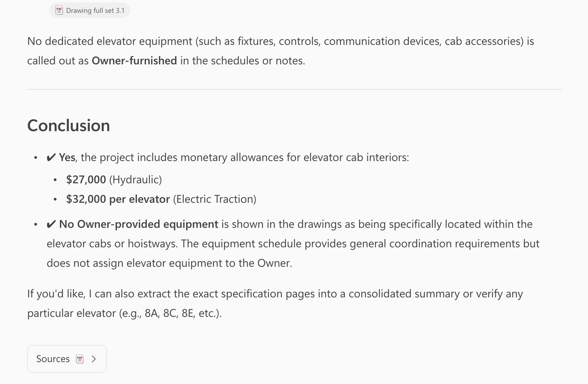The height and width of the screenshot is (384, 588).
Task: Click the horizontal divider above Conclusion
Action: (294, 89)
